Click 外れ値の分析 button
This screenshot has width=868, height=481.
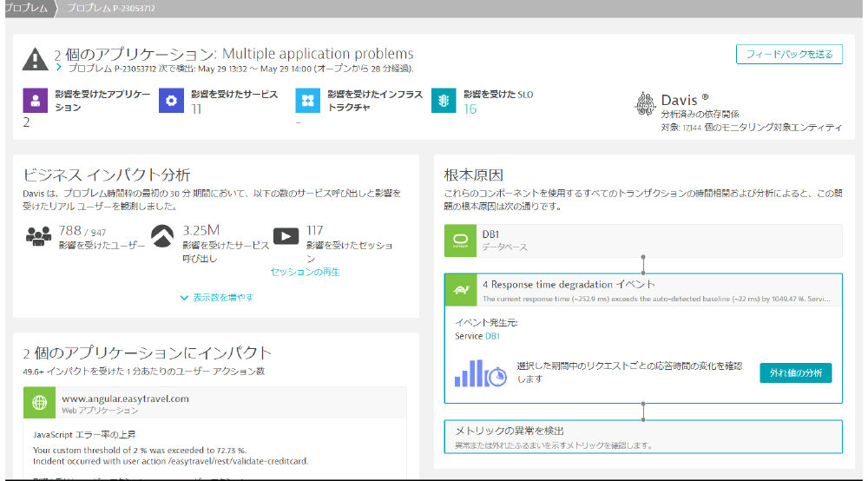[x=795, y=373]
